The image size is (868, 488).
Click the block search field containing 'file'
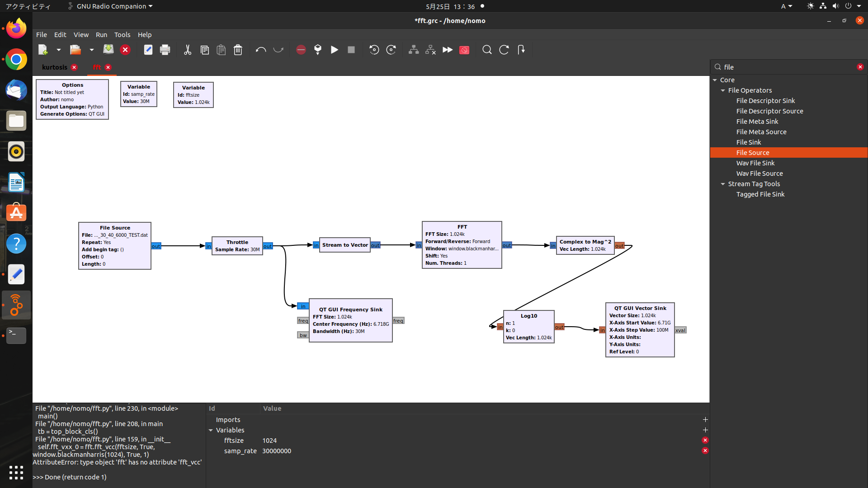787,67
